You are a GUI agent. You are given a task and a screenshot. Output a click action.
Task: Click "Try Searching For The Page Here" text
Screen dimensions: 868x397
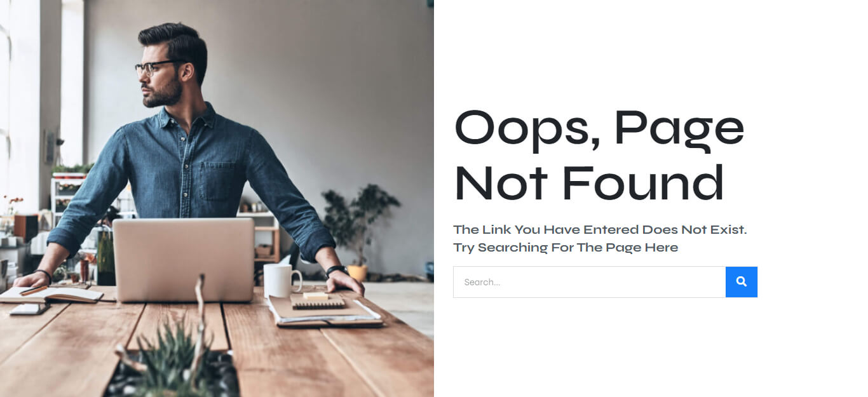click(566, 247)
